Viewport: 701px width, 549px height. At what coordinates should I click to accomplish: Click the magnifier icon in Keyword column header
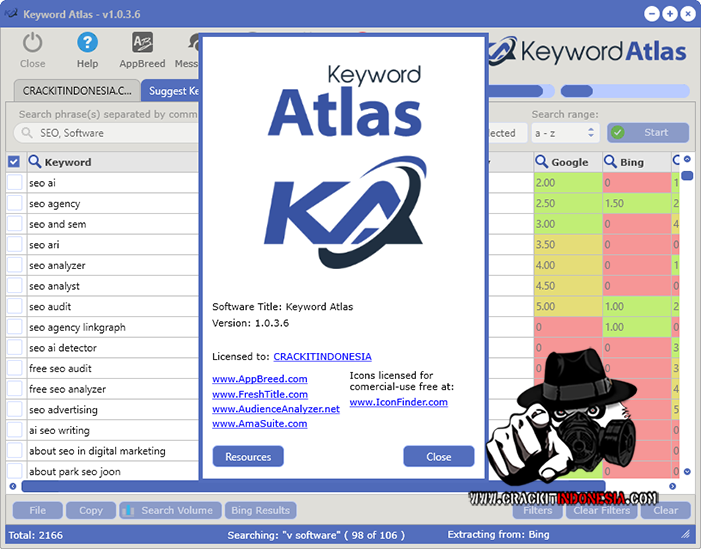[x=35, y=162]
